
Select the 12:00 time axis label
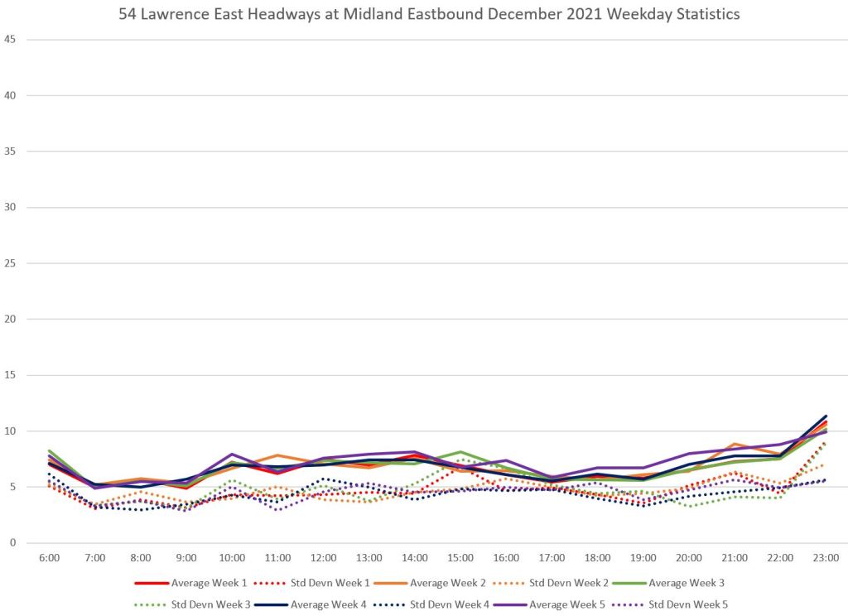tap(323, 558)
